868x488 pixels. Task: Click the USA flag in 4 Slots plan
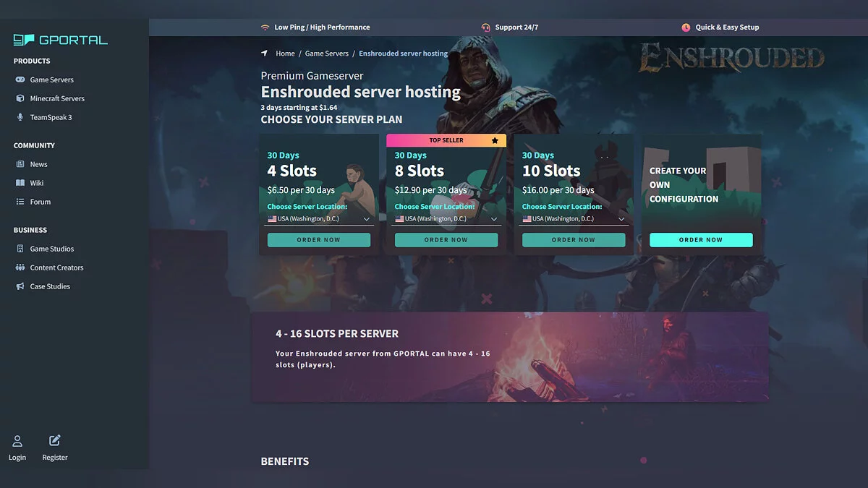click(x=272, y=218)
